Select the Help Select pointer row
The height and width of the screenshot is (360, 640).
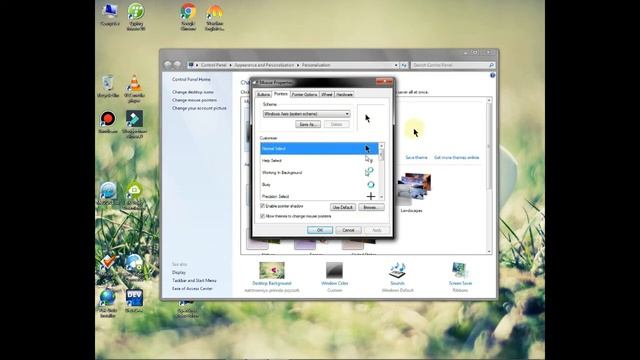(x=319, y=160)
